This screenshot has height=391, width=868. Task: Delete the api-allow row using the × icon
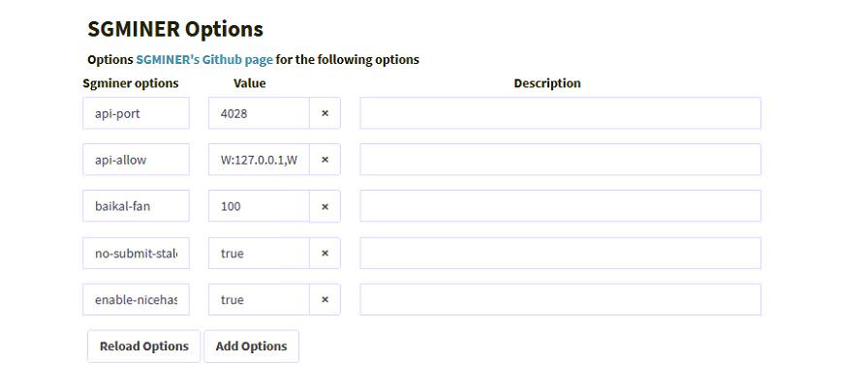325,160
